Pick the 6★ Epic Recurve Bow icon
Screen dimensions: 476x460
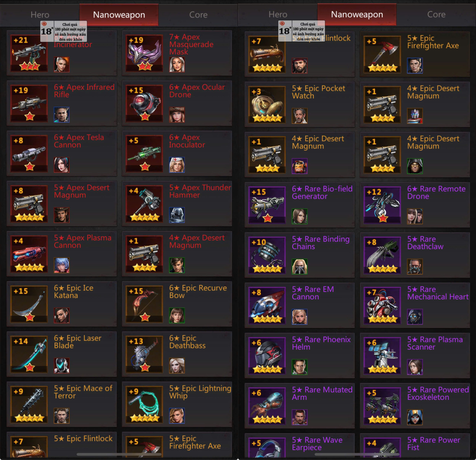point(144,304)
